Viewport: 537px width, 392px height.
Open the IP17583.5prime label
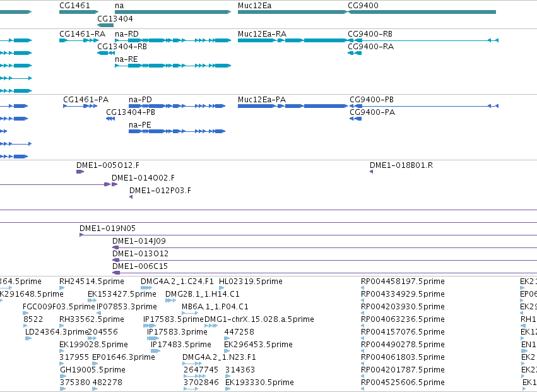tap(174, 319)
